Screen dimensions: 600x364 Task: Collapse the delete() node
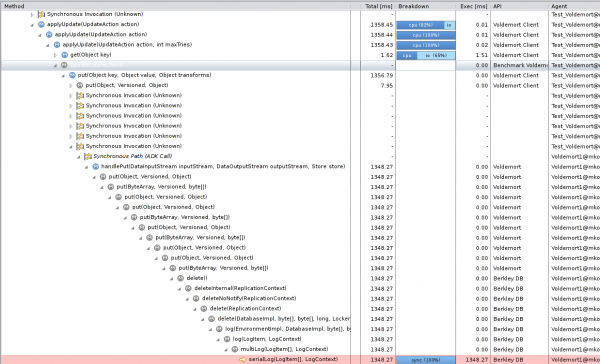click(x=171, y=278)
